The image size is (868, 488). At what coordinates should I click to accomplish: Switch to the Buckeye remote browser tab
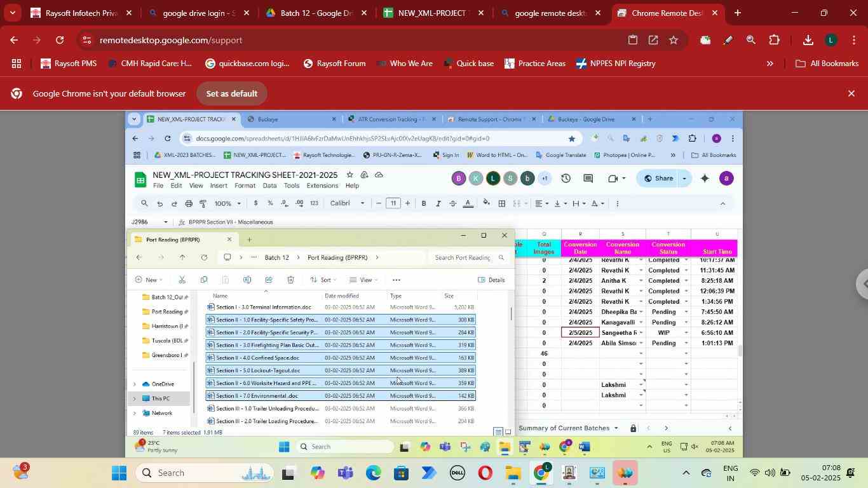pos(290,119)
